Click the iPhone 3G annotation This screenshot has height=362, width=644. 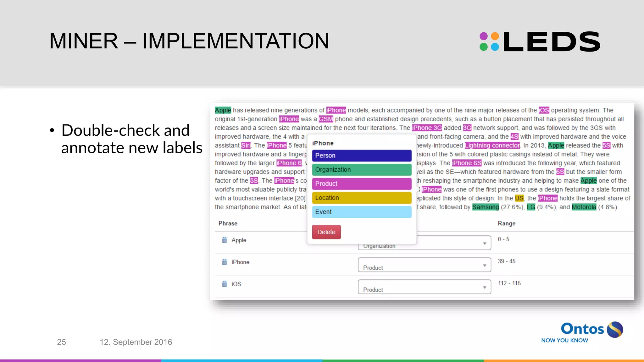(427, 128)
